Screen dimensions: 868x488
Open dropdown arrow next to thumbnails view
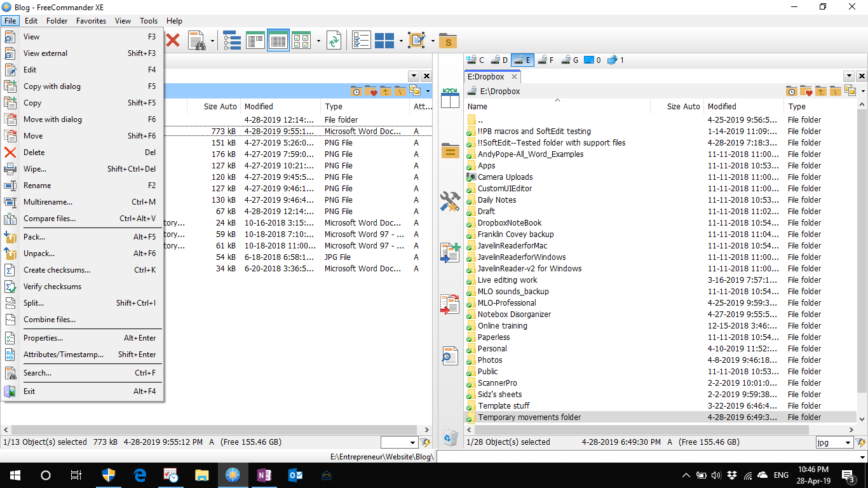coord(318,42)
